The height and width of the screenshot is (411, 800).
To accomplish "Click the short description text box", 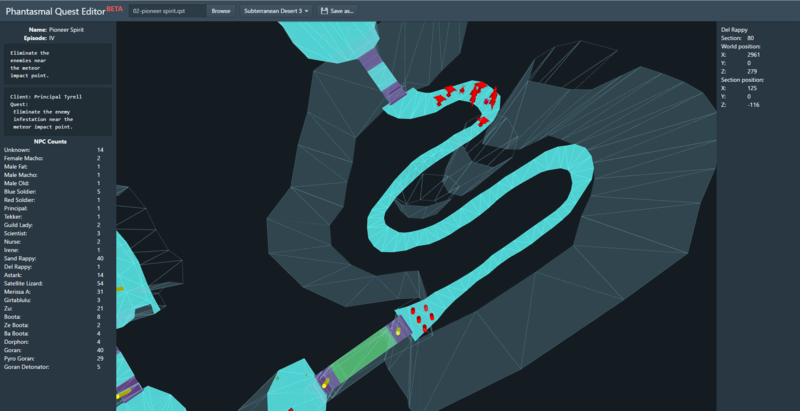I will click(58, 64).
